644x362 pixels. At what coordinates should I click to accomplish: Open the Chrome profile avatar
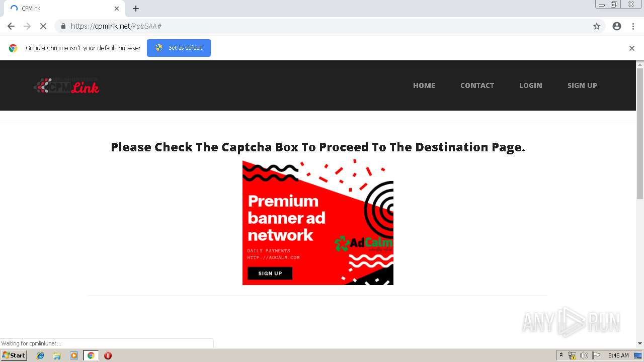tap(617, 26)
